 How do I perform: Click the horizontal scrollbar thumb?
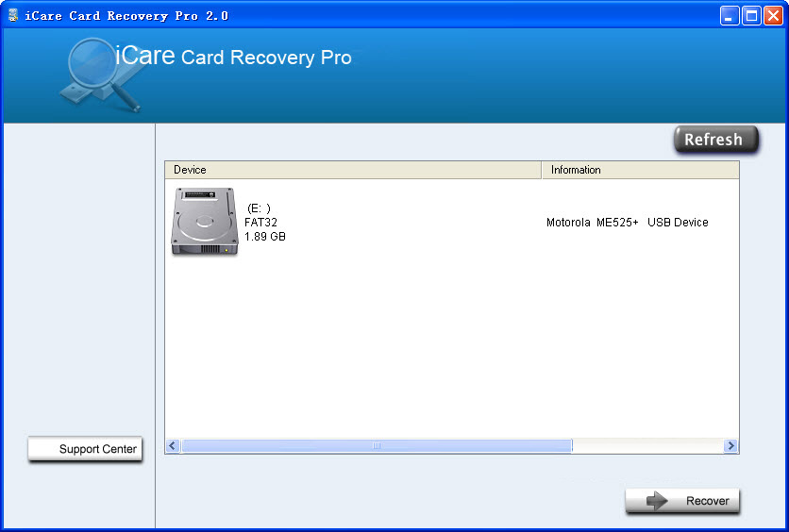(x=377, y=445)
